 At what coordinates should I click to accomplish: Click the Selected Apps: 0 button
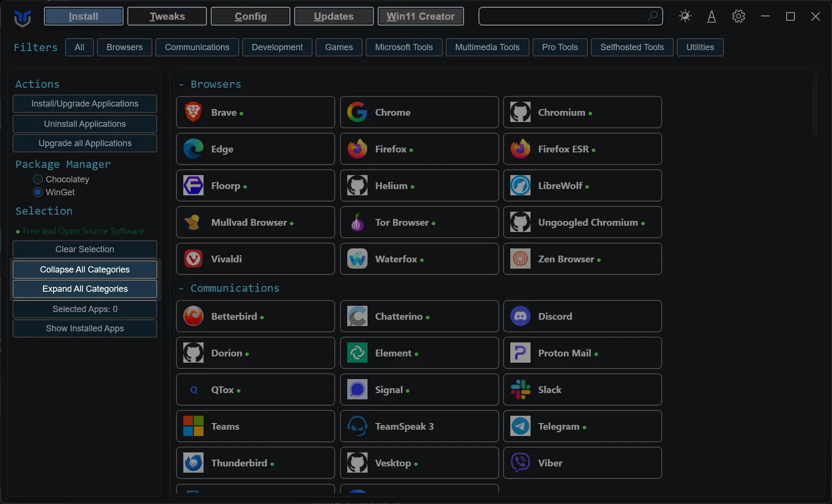[x=85, y=309]
